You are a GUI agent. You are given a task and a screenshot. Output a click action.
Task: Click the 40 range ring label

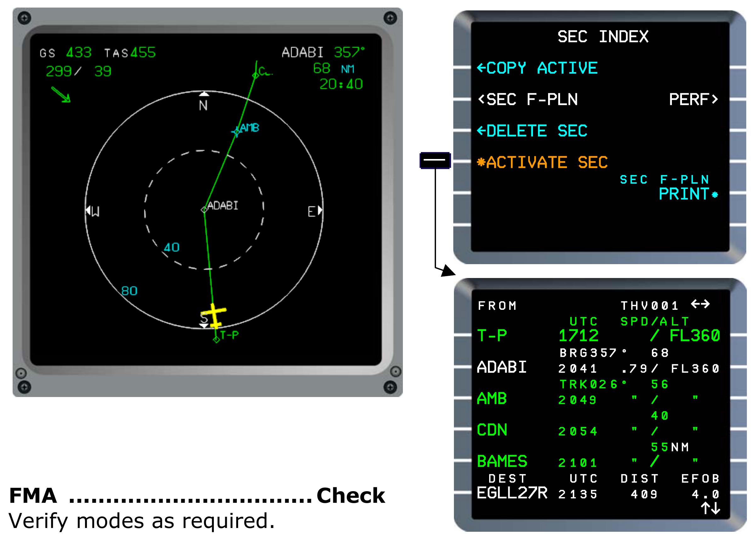point(172,247)
